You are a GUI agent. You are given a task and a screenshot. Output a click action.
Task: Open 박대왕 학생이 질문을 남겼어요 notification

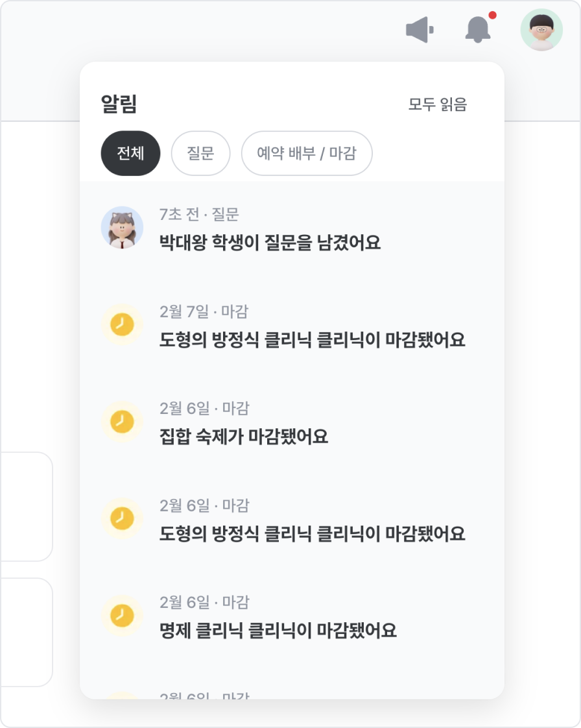click(292, 229)
